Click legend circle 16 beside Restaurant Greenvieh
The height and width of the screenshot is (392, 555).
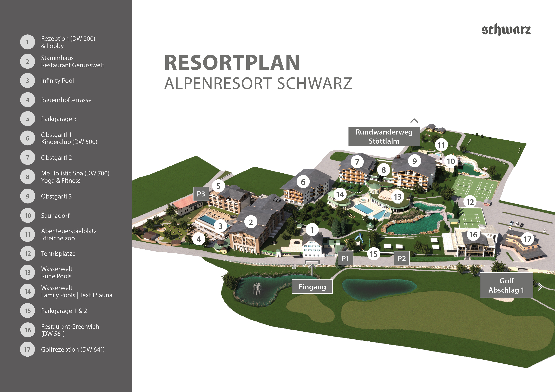click(28, 330)
